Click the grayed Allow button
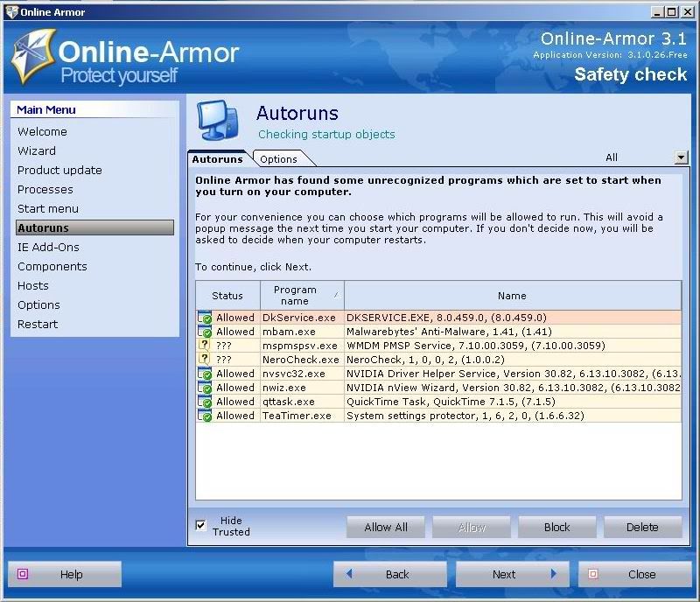700x602 pixels. coord(472,527)
